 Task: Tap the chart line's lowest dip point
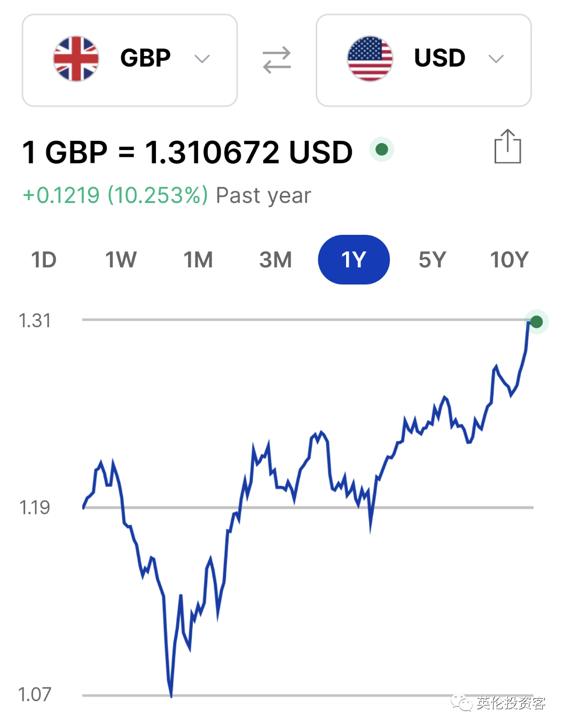[171, 695]
